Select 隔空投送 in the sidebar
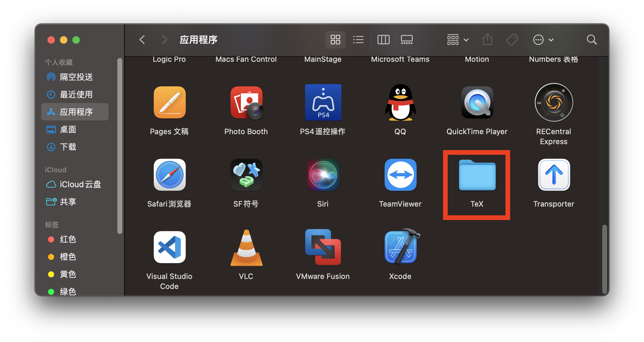 click(x=75, y=77)
